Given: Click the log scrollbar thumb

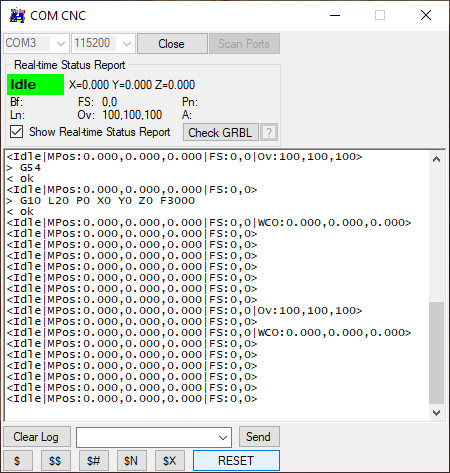Looking at the screenshot, I should (x=436, y=353).
